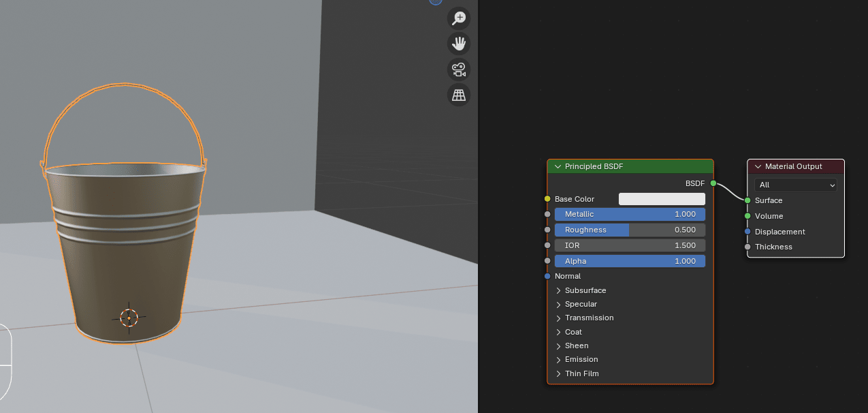868x413 pixels.
Task: Click the Surface input socket
Action: (x=748, y=200)
